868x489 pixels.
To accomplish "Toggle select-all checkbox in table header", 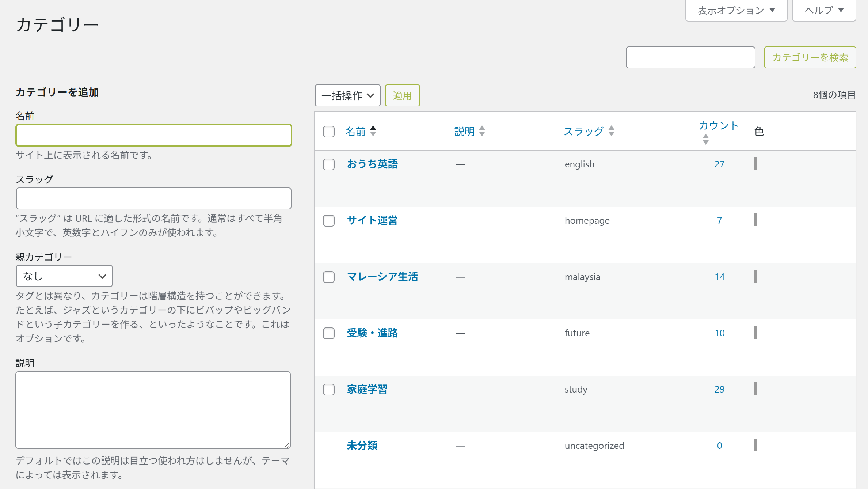I will point(329,132).
